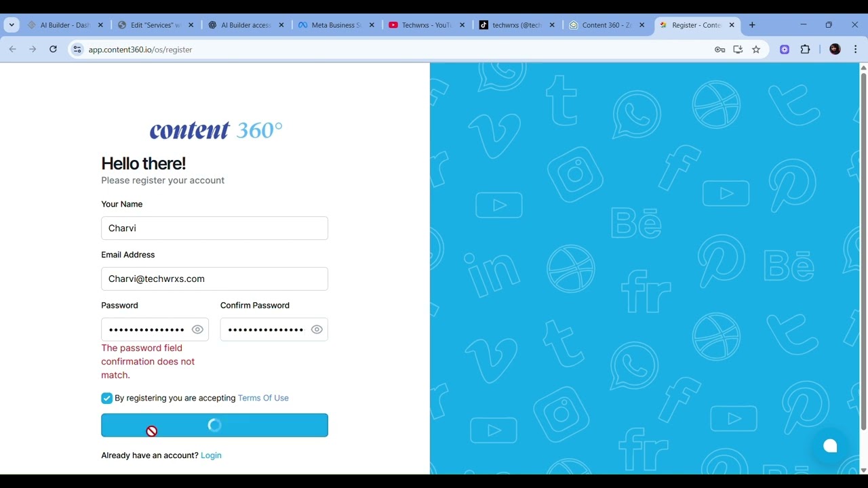Uncheck the Terms Of Use acceptance checkbox
Image resolution: width=868 pixels, height=488 pixels.
coord(106,398)
